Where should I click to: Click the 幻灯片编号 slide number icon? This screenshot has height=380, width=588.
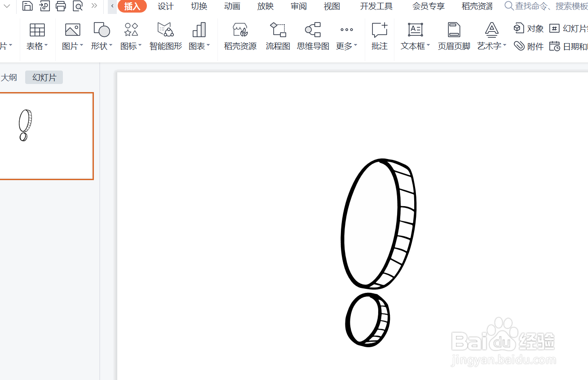(x=555, y=28)
